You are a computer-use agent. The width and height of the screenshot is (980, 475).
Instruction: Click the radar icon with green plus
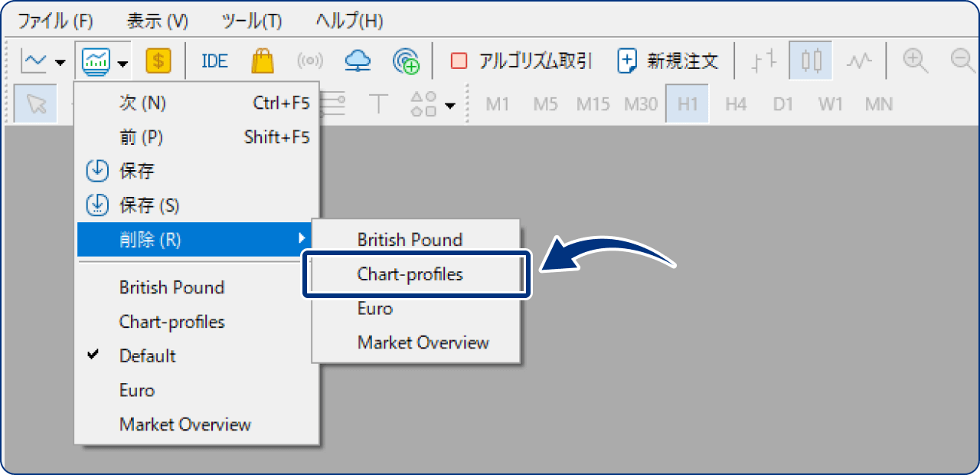[x=406, y=61]
